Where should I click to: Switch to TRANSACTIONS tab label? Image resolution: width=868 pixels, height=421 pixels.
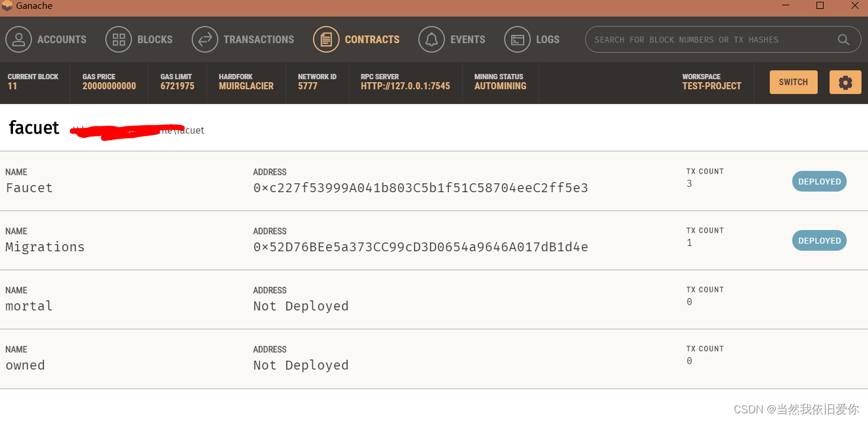[259, 40]
